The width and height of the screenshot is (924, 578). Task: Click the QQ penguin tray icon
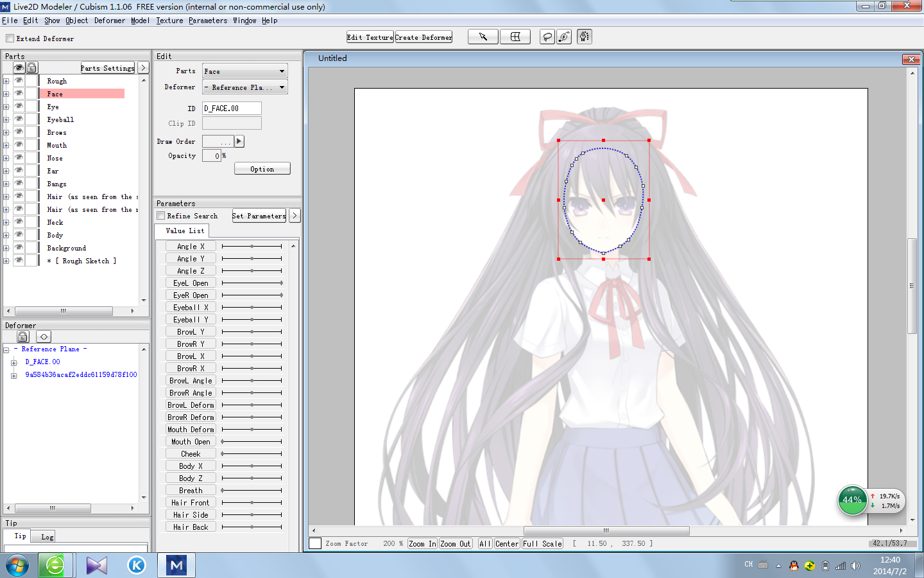click(x=794, y=566)
